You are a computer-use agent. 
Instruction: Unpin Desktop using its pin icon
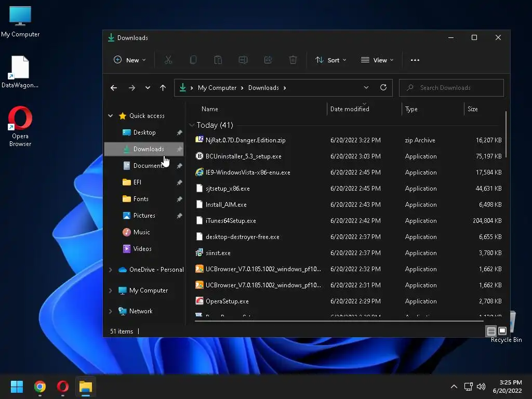coord(179,132)
